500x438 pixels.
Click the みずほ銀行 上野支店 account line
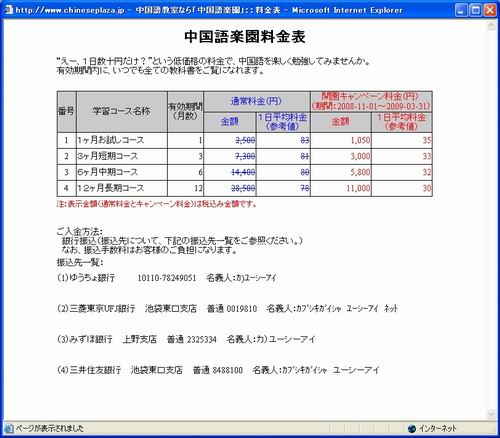(186, 339)
